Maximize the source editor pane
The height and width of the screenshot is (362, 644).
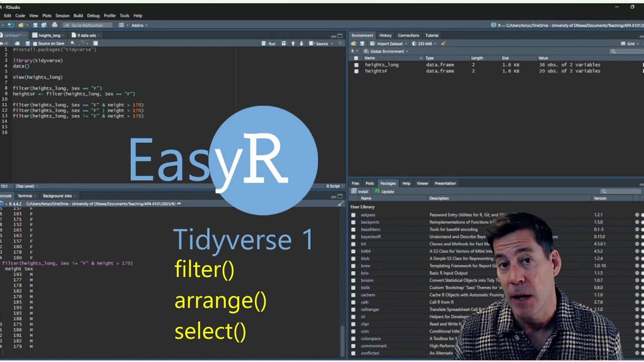click(x=340, y=36)
